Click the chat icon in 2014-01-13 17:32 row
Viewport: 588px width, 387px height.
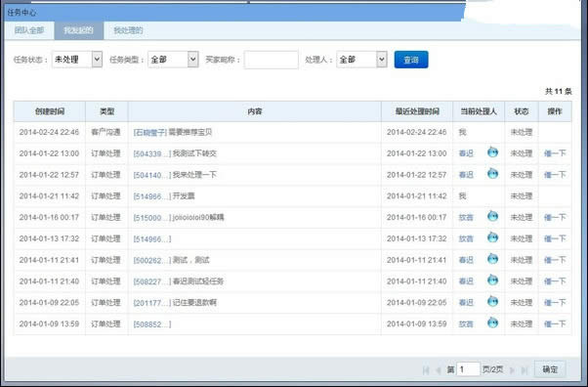tap(492, 237)
